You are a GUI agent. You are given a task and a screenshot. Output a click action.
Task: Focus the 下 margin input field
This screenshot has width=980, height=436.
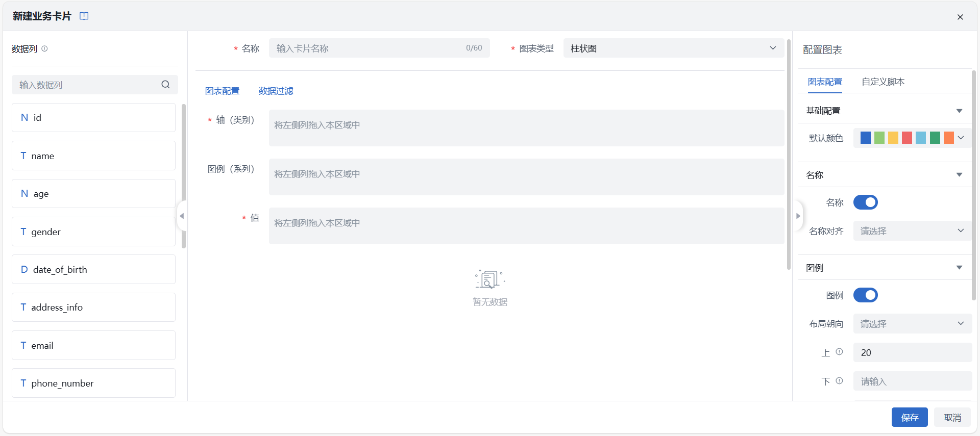tap(913, 381)
